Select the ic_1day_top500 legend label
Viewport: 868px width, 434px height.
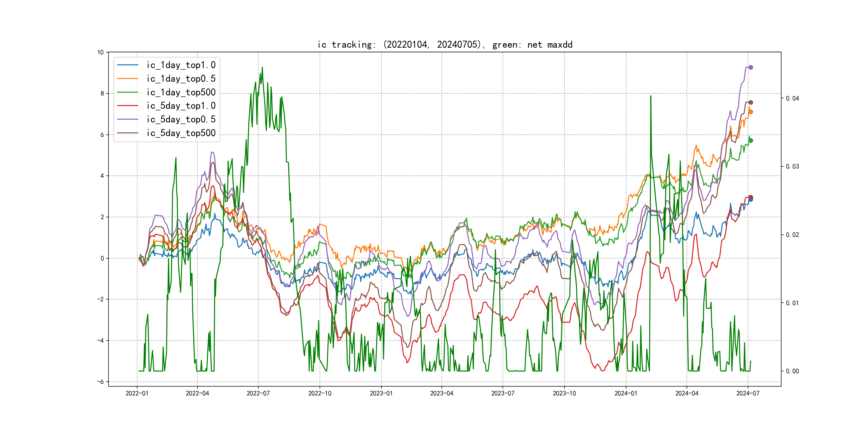[181, 92]
